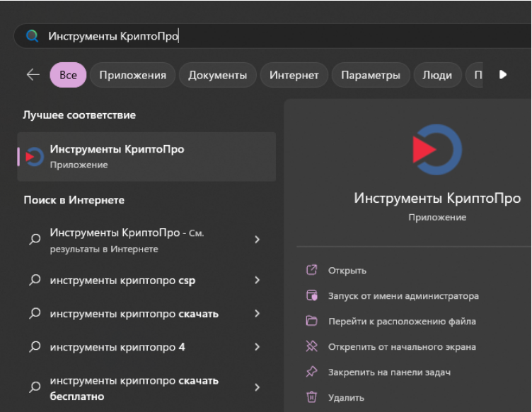Switch to the Параметры filter tab
Screen dimensions: 532x412
[x=371, y=75]
